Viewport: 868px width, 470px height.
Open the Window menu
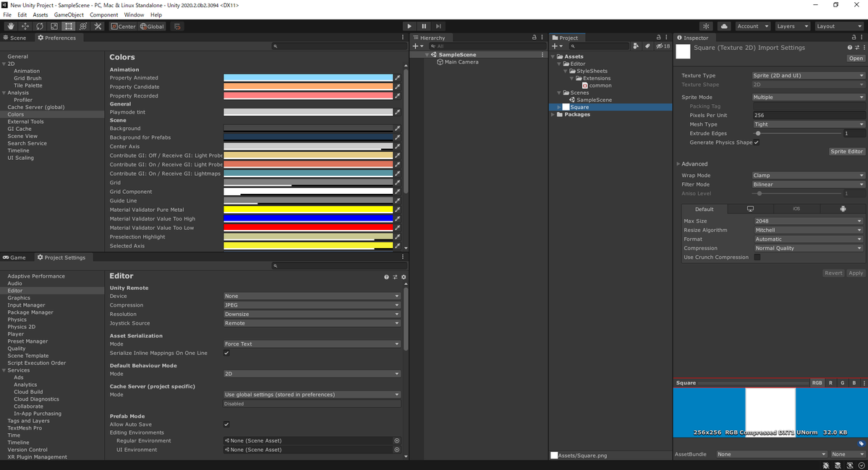pos(134,14)
